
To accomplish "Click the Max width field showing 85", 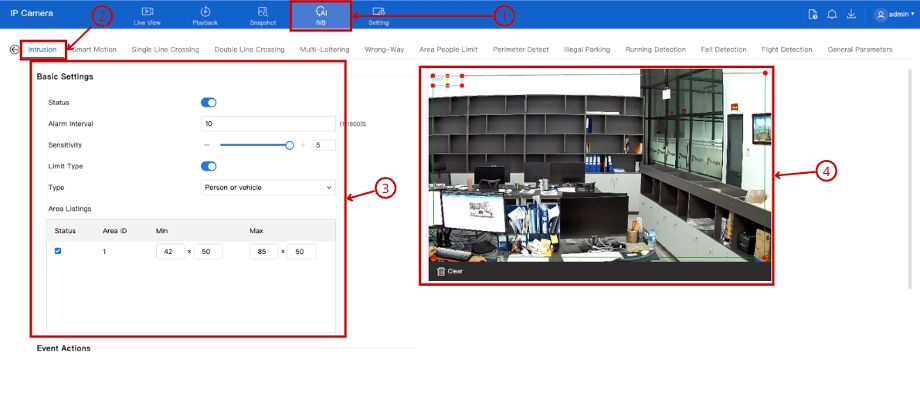I will tap(264, 252).
